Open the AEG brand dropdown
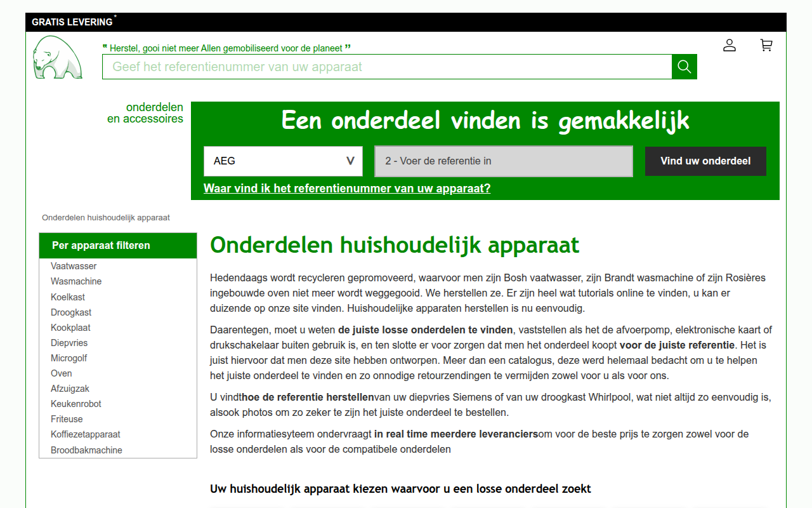The height and width of the screenshot is (508, 812). [283, 161]
